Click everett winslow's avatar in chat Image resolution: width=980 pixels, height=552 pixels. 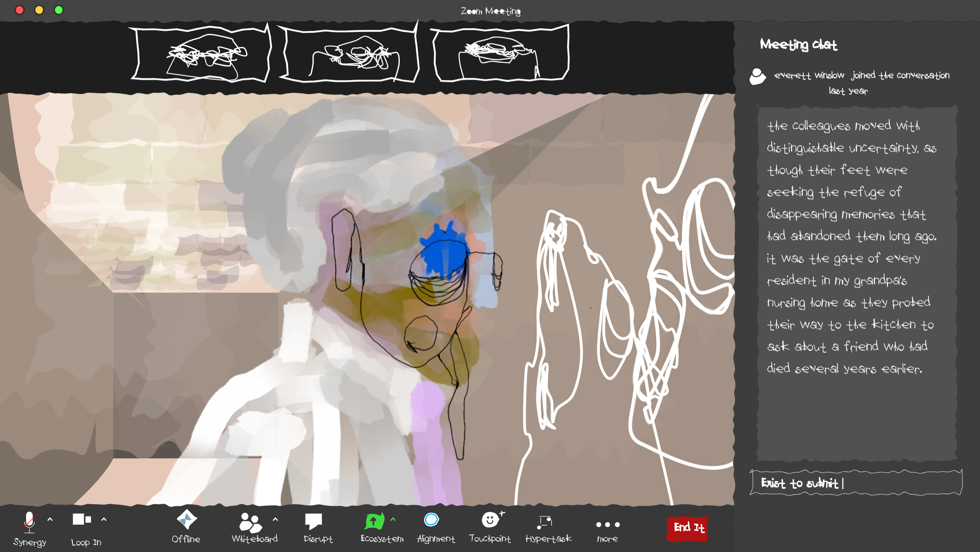(x=757, y=76)
